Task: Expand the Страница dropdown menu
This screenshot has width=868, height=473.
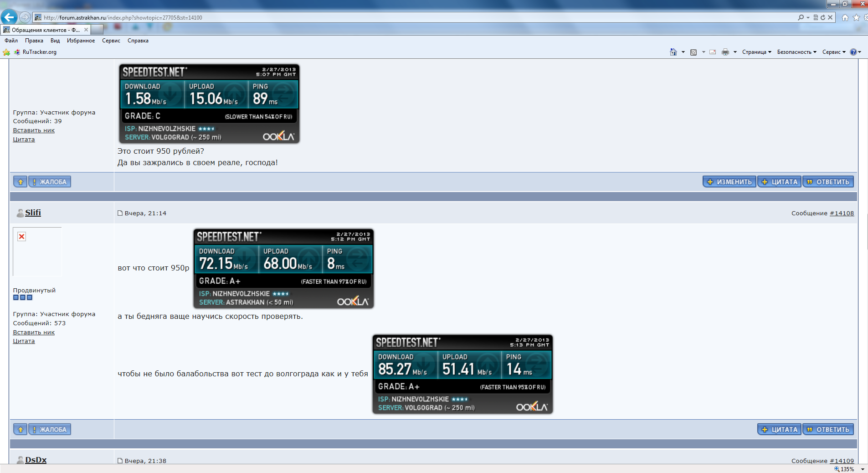Action: click(756, 52)
